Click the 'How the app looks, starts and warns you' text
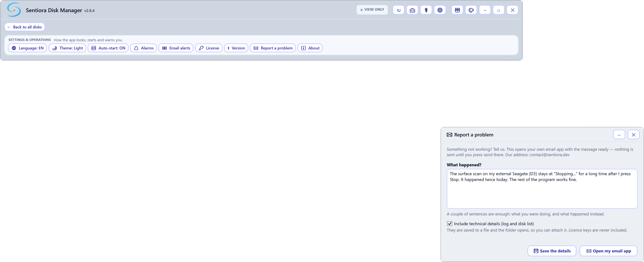Screen dimensions: 644x262 tap(88, 40)
